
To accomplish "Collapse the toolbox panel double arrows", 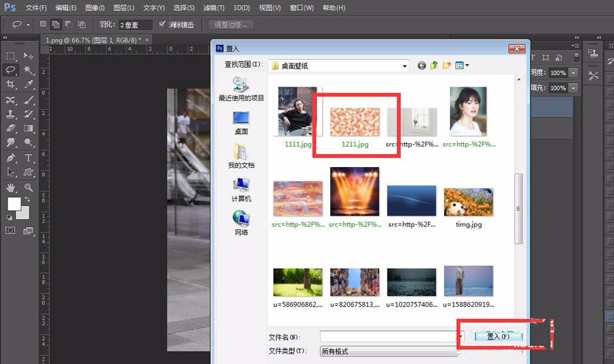I will tap(5, 37).
